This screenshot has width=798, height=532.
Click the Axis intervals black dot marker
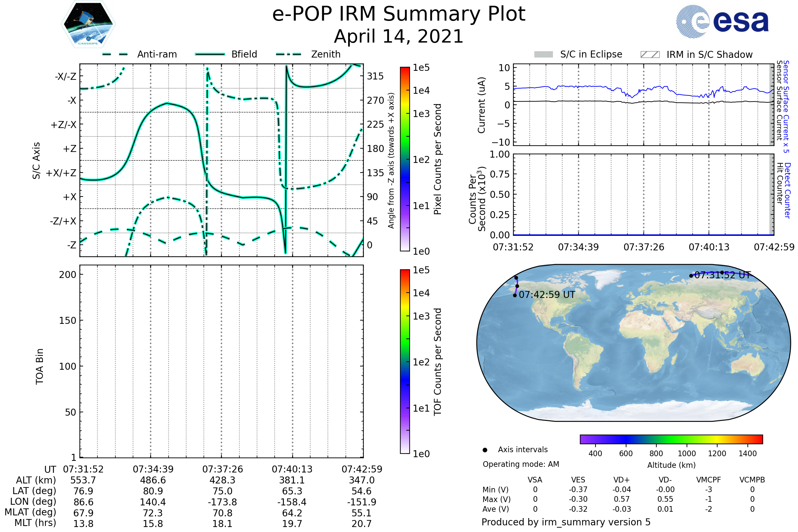point(485,450)
